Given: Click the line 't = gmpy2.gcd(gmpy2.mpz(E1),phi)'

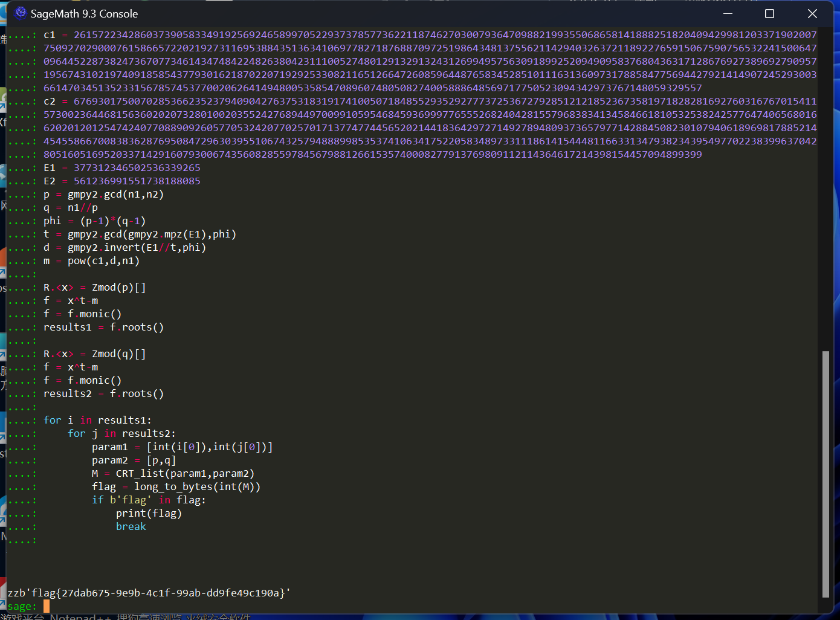Looking at the screenshot, I should (x=140, y=234).
